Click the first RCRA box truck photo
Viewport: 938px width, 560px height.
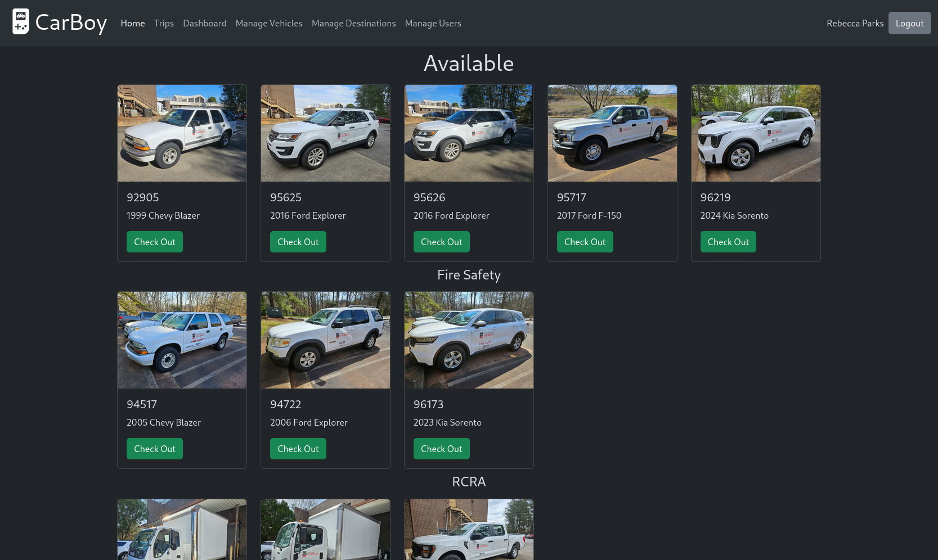coord(182,529)
